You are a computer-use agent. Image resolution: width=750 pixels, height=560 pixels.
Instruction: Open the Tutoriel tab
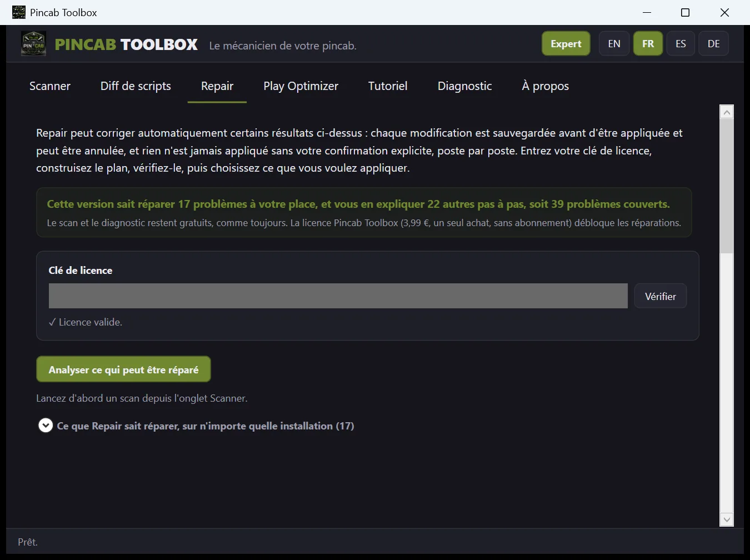click(x=388, y=86)
